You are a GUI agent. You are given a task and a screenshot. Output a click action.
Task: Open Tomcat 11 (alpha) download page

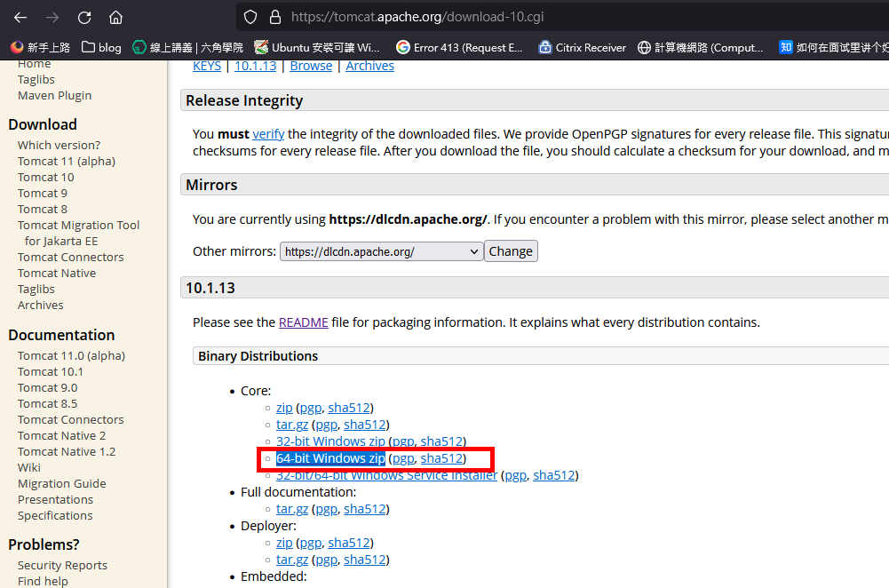click(x=67, y=161)
